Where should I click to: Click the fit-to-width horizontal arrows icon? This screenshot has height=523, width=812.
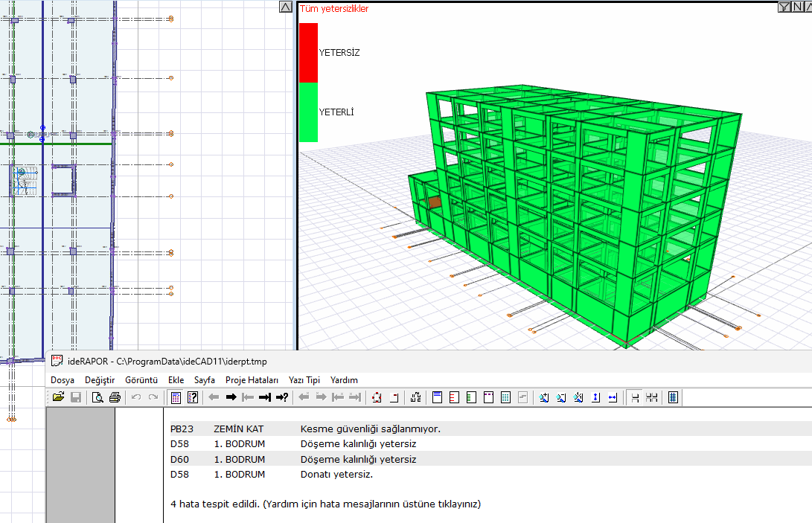point(613,398)
